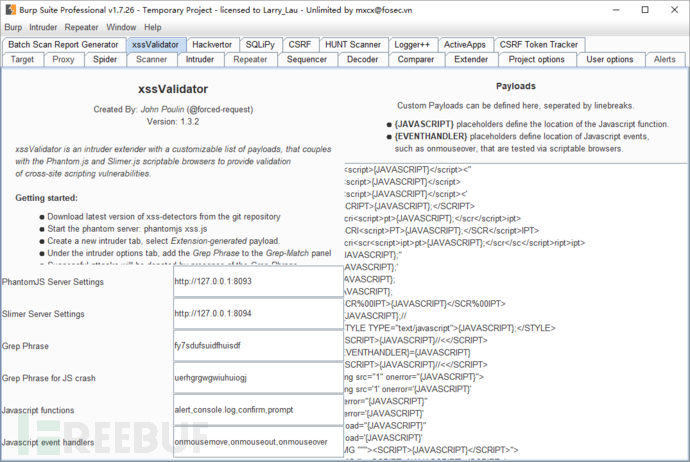
Task: Open the Intruder menu
Action: point(43,27)
